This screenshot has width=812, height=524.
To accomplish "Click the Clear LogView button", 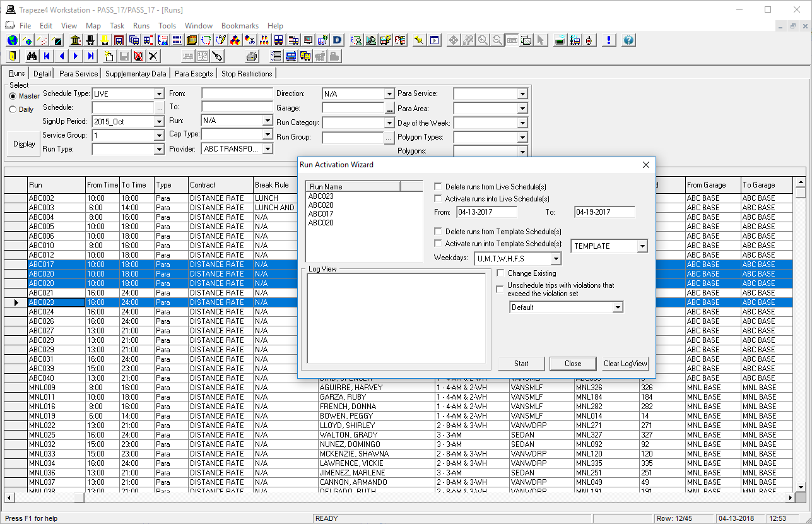I will 625,364.
